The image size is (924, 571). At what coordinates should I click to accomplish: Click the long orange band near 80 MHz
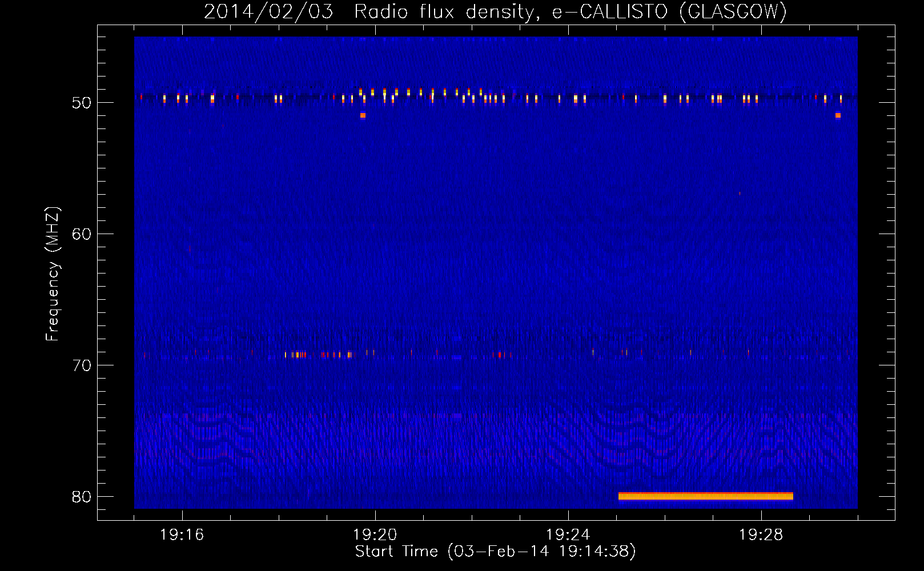[x=706, y=496]
